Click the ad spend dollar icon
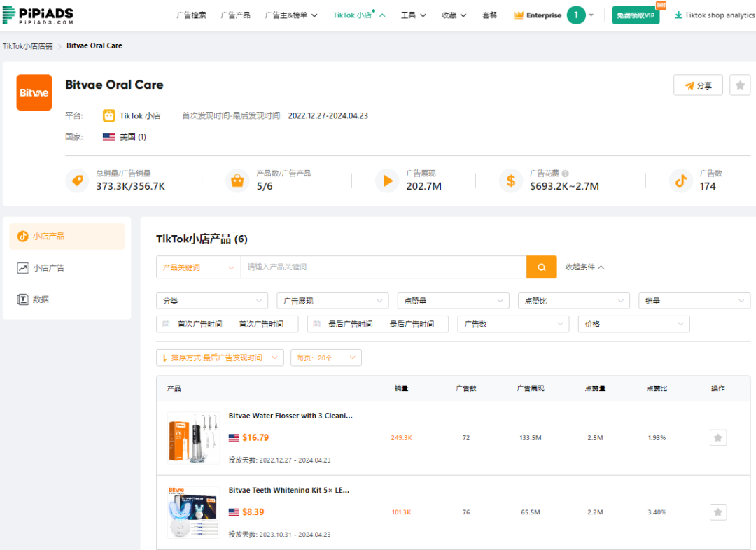 pyautogui.click(x=511, y=181)
